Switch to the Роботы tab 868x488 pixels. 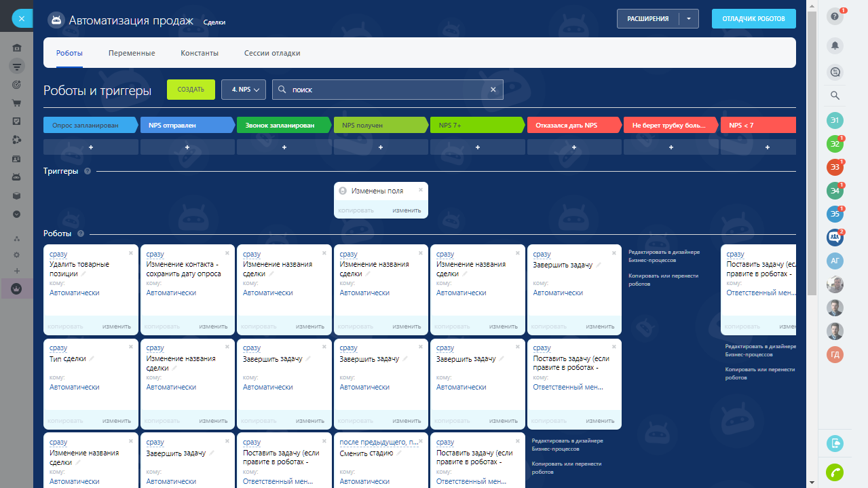click(x=69, y=53)
